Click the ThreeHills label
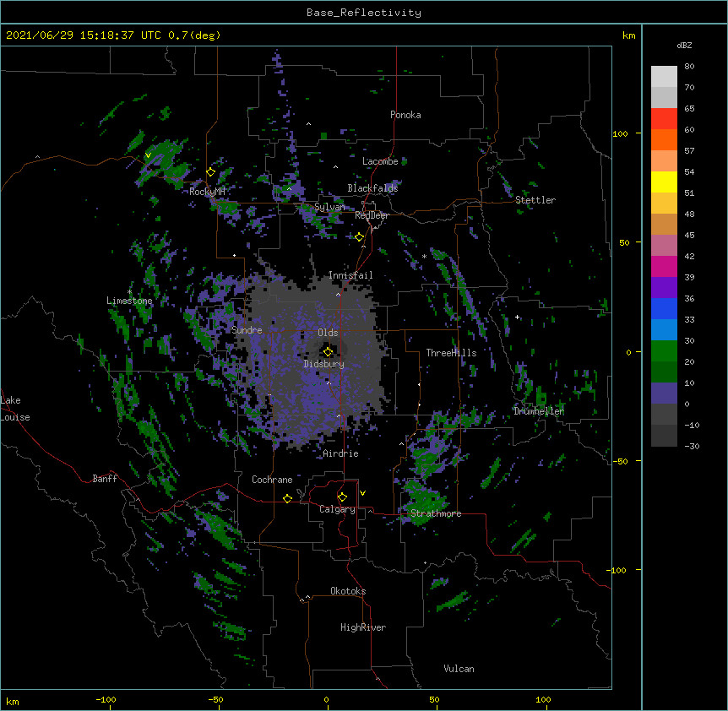This screenshot has height=711, width=728. pyautogui.click(x=451, y=353)
